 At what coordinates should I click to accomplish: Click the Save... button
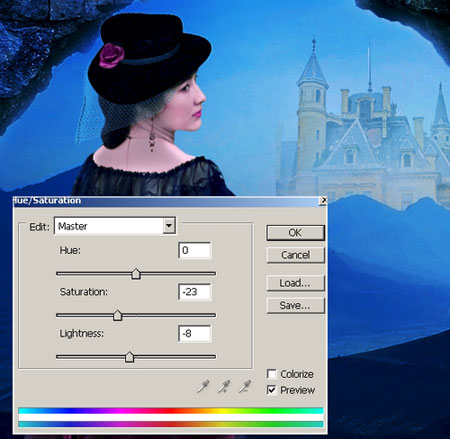tap(295, 305)
